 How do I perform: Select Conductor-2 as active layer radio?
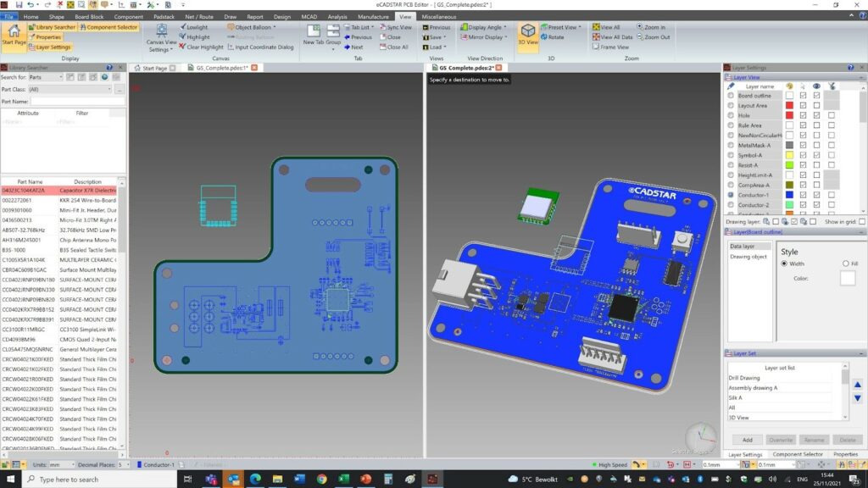(x=731, y=205)
